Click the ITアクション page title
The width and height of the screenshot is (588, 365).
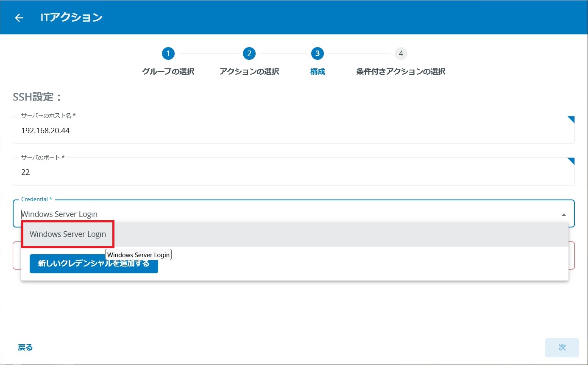(x=71, y=18)
